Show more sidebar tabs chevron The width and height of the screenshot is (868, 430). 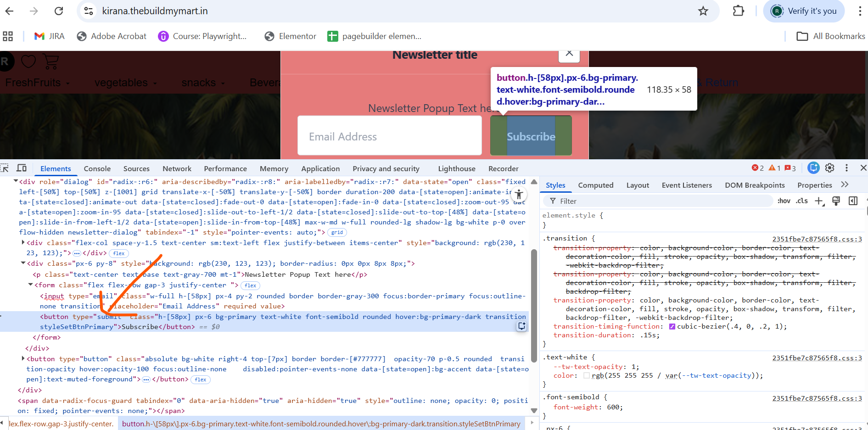click(x=845, y=184)
